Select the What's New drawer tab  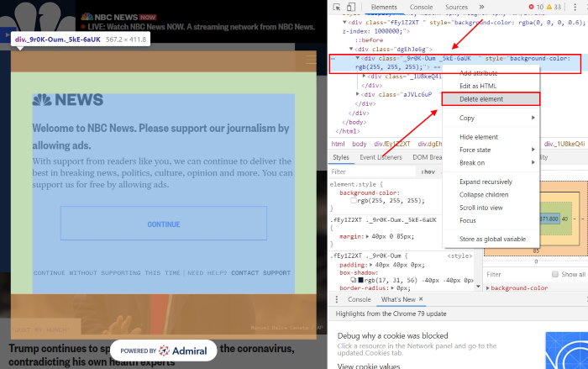pyautogui.click(x=398, y=299)
